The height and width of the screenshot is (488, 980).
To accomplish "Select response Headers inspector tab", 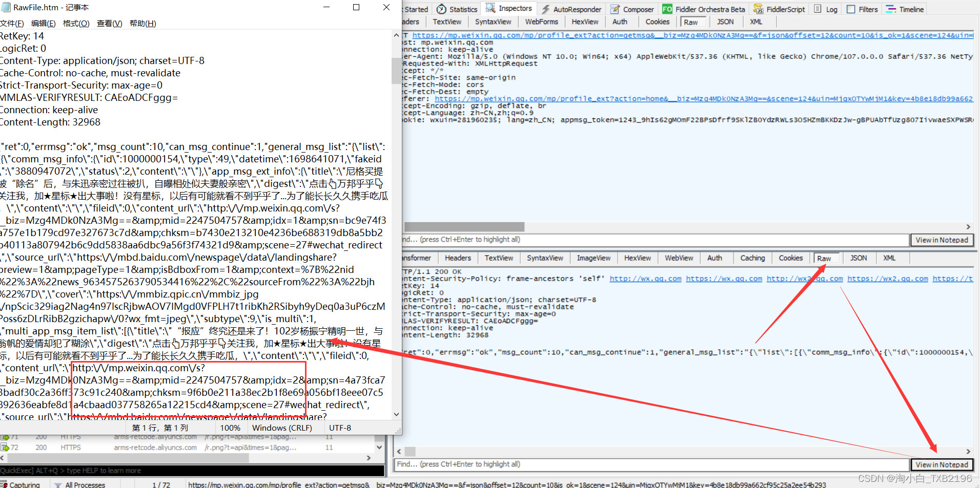I will point(458,258).
